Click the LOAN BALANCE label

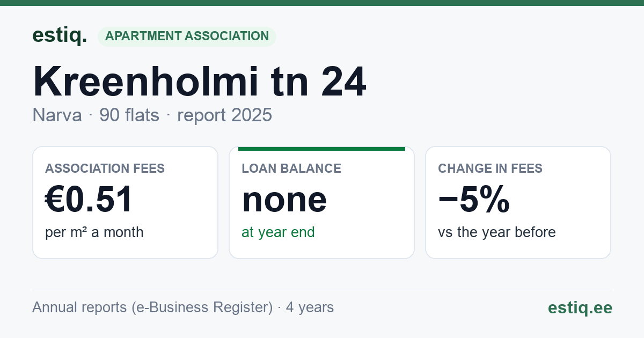coord(291,168)
